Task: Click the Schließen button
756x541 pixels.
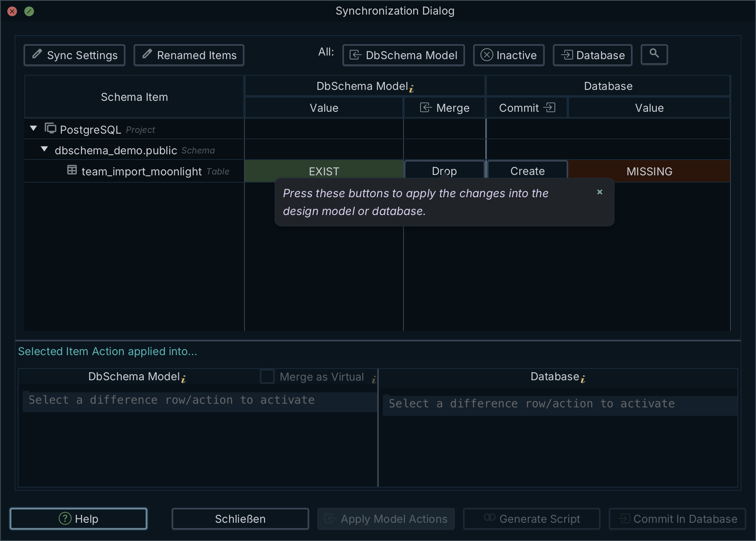Action: point(240,519)
